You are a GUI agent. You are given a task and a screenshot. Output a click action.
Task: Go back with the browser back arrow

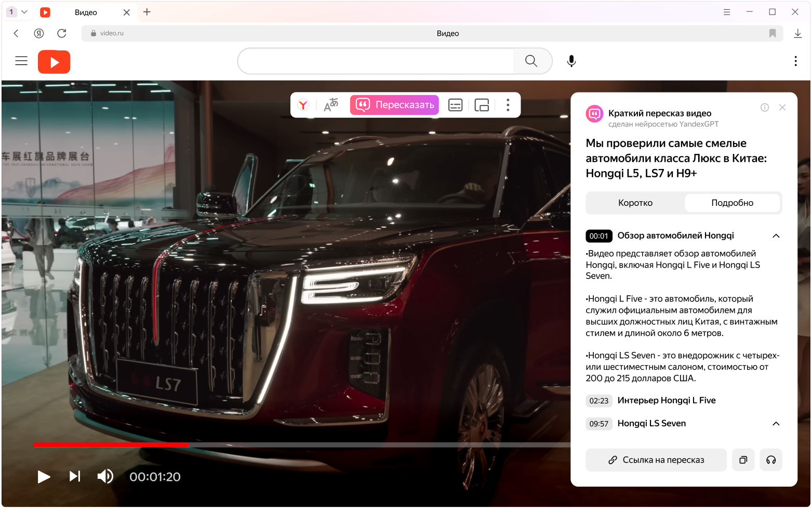(16, 33)
